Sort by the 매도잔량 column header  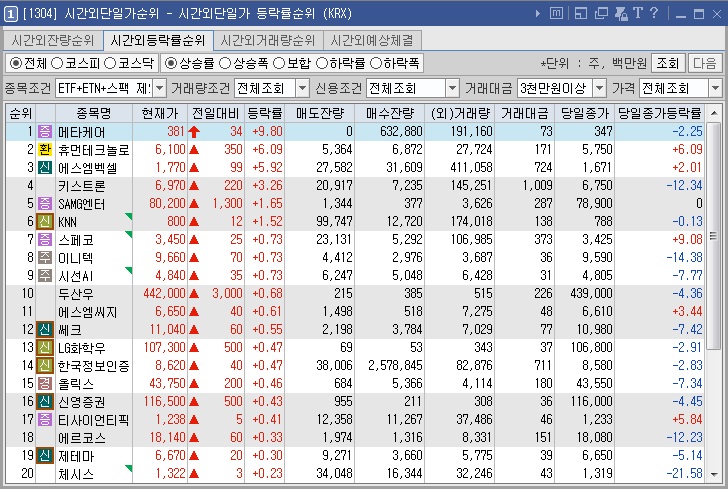[320, 113]
